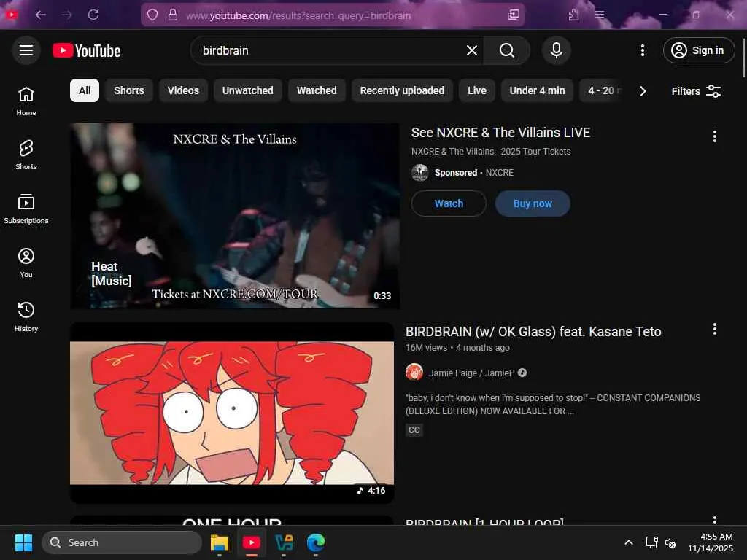Click the browser URL address bar

pos(333,15)
